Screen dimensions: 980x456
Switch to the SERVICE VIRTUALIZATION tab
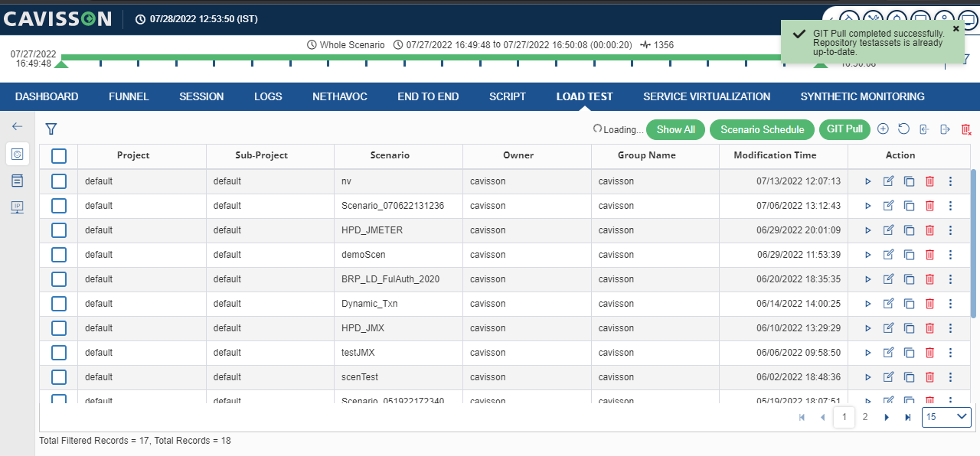[x=707, y=96]
